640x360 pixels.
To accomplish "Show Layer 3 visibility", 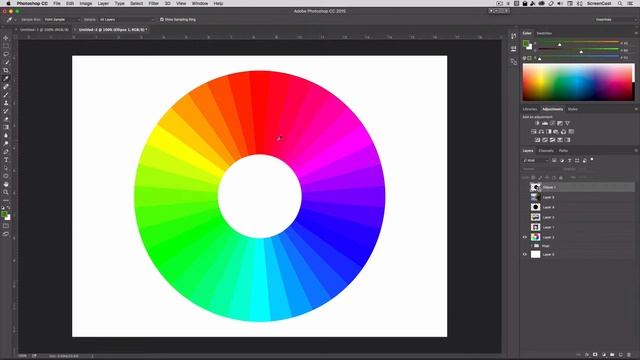I will pos(525,217).
